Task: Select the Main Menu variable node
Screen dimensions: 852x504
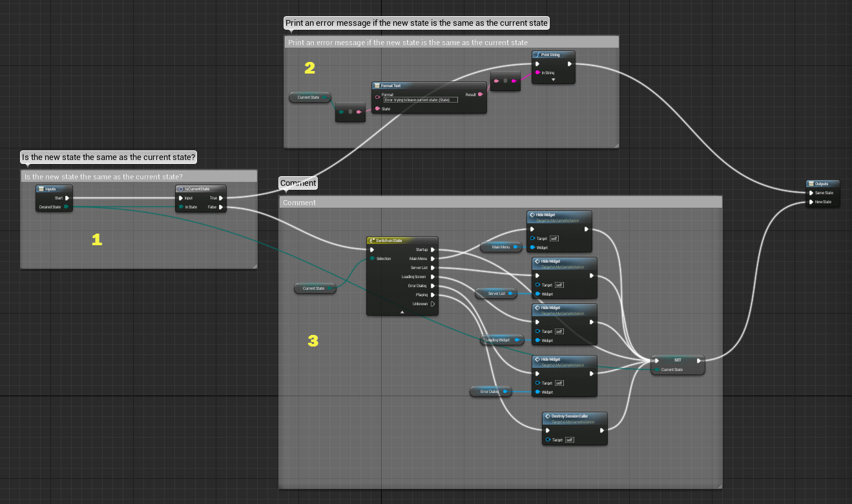Action: [500, 247]
